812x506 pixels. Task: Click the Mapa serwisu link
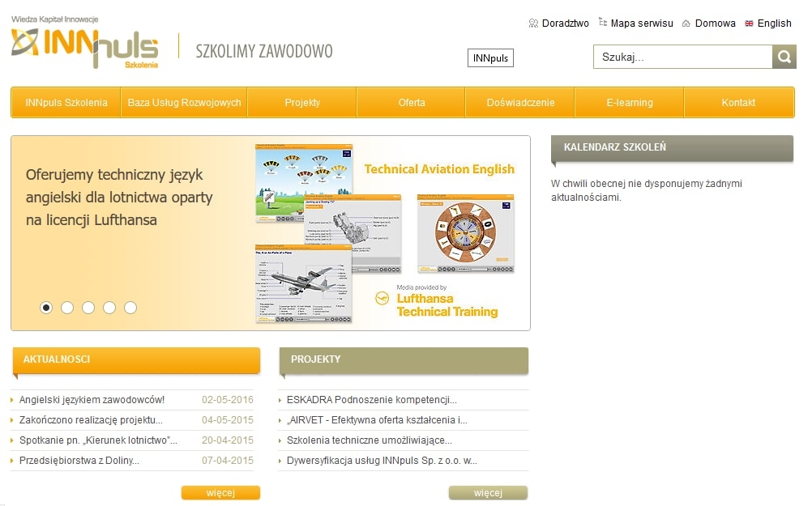coord(642,23)
